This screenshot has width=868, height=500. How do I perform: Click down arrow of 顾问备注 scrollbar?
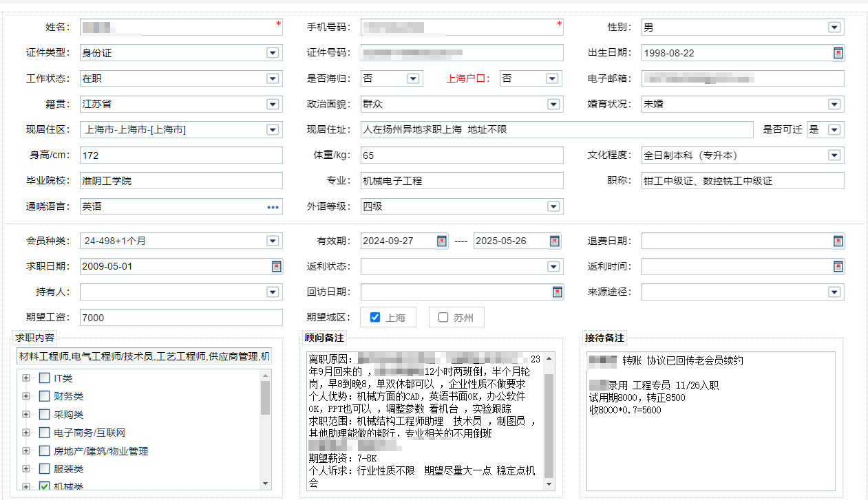[x=549, y=484]
